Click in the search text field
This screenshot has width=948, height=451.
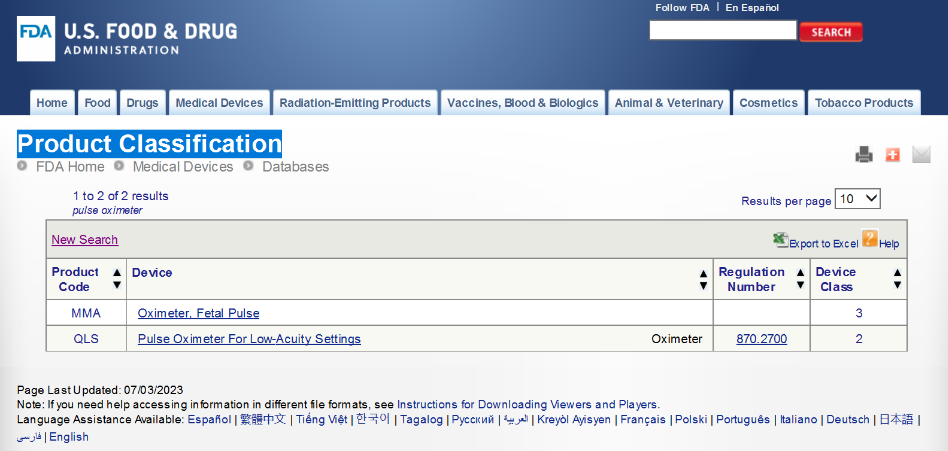click(x=722, y=31)
